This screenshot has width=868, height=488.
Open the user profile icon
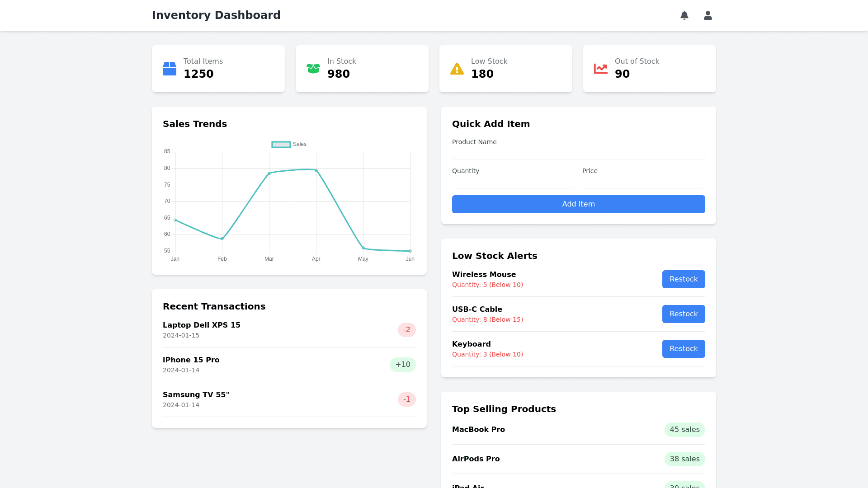click(708, 15)
